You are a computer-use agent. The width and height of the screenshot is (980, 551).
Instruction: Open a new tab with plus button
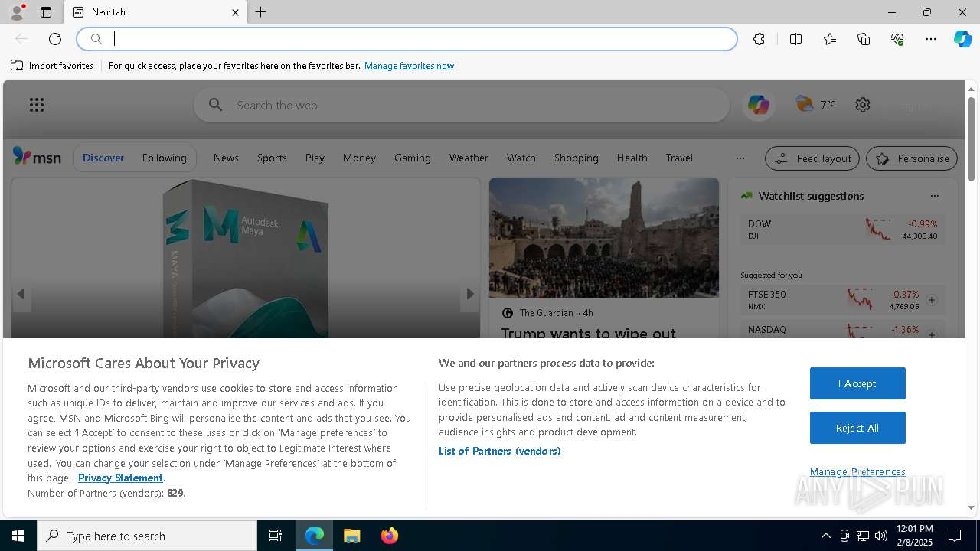coord(261,12)
